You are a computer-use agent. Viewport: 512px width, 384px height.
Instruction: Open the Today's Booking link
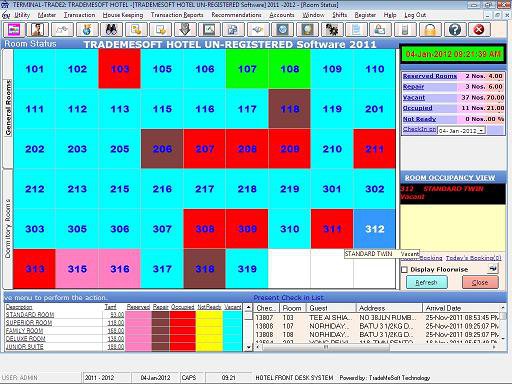click(473, 258)
